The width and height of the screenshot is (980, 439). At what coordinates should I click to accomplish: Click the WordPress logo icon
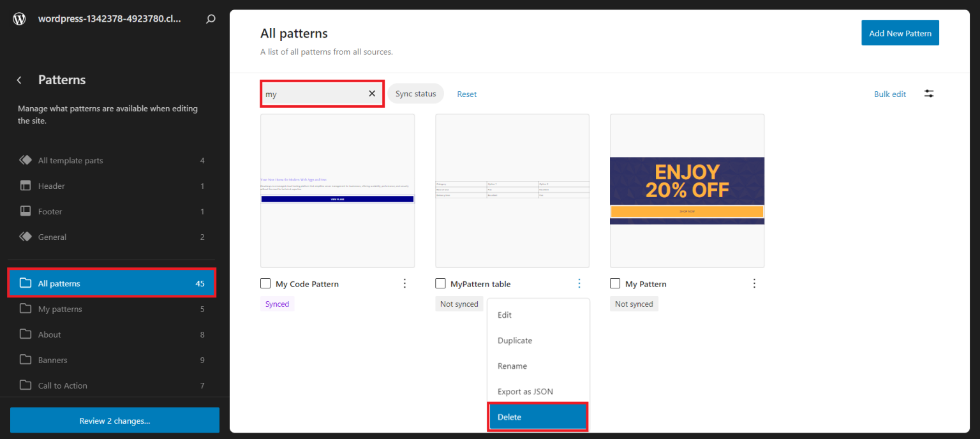19,19
